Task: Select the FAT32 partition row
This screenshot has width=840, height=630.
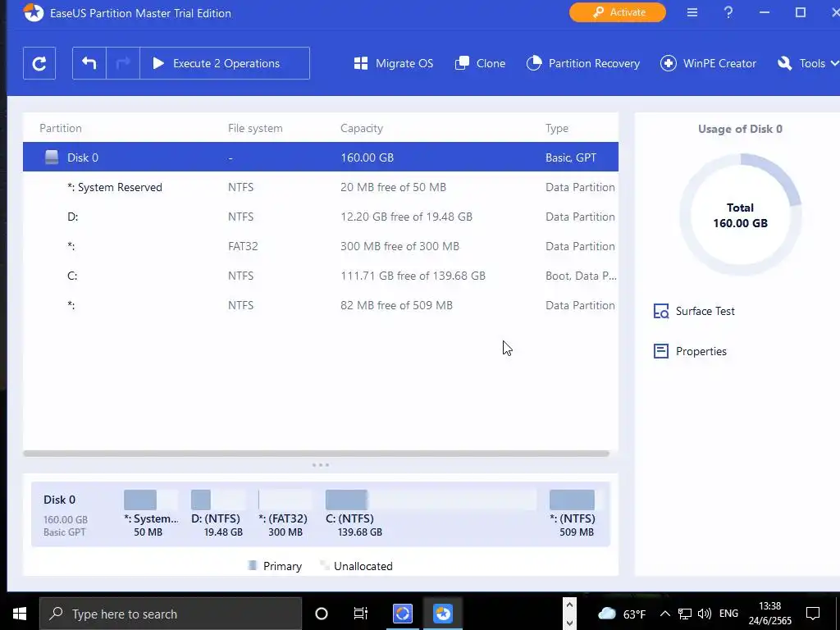Action: tap(321, 246)
